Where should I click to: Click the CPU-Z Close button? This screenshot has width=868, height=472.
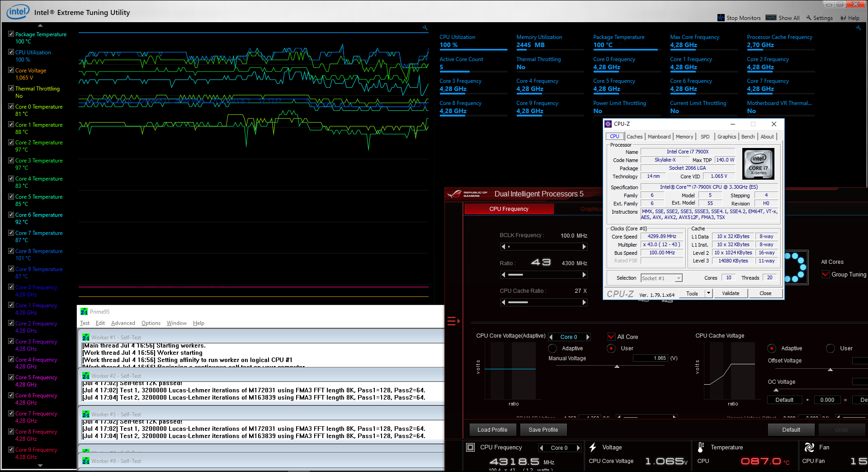coord(765,293)
